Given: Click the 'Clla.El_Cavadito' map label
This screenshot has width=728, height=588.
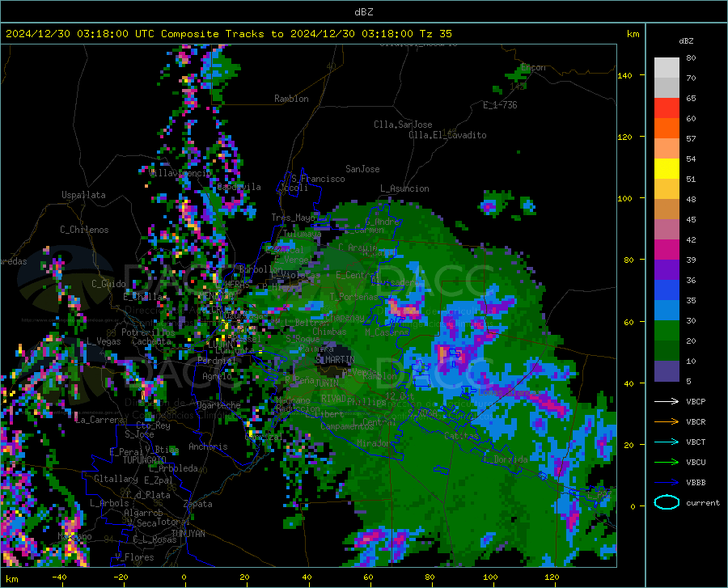Looking at the screenshot, I should pos(447,135).
